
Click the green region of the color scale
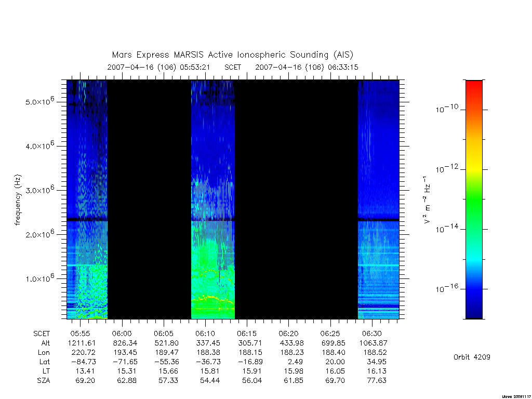coord(474,200)
